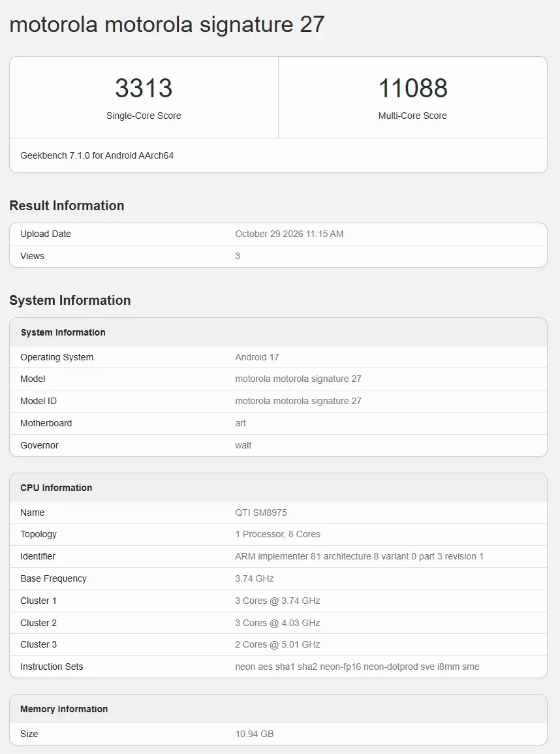Click the 'Model ID' row label

pos(39,401)
